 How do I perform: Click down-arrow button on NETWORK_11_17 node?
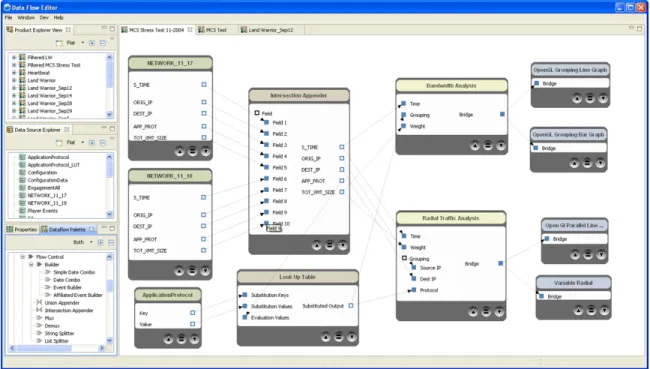pyautogui.click(x=206, y=152)
